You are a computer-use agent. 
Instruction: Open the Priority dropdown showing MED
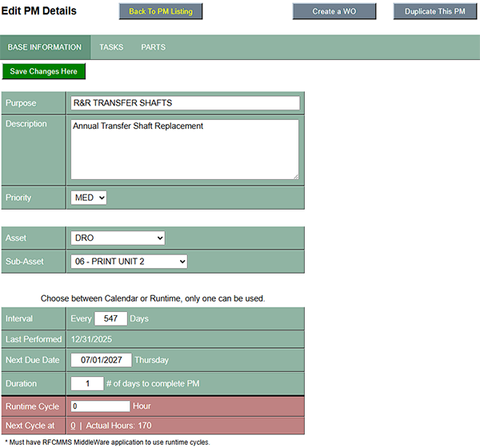(89, 198)
